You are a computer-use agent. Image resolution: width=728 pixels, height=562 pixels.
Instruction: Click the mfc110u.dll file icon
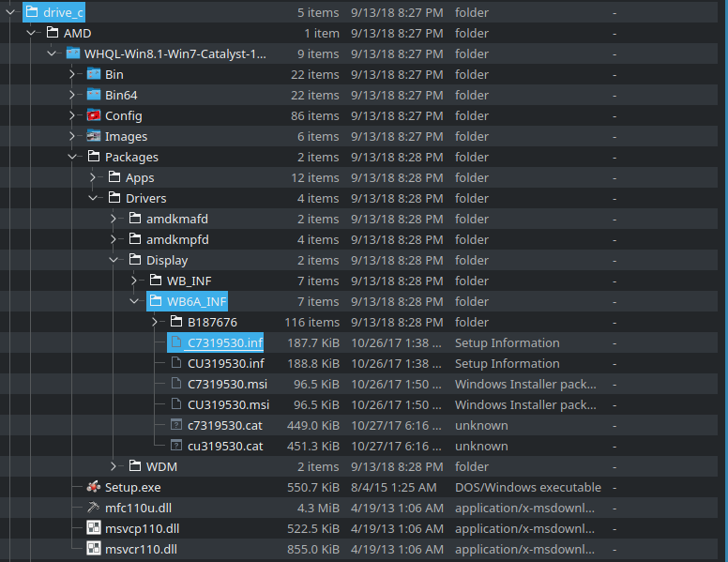click(x=94, y=508)
